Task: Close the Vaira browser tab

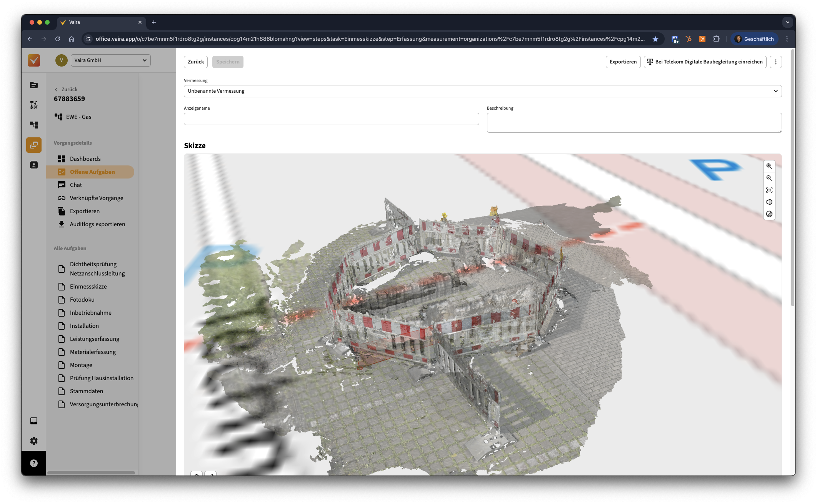Action: (140, 22)
